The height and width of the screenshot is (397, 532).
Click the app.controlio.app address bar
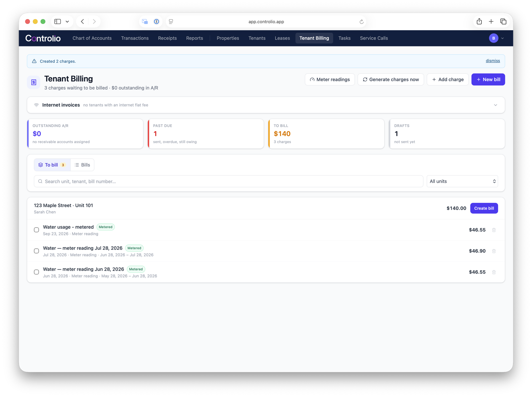pyautogui.click(x=266, y=22)
